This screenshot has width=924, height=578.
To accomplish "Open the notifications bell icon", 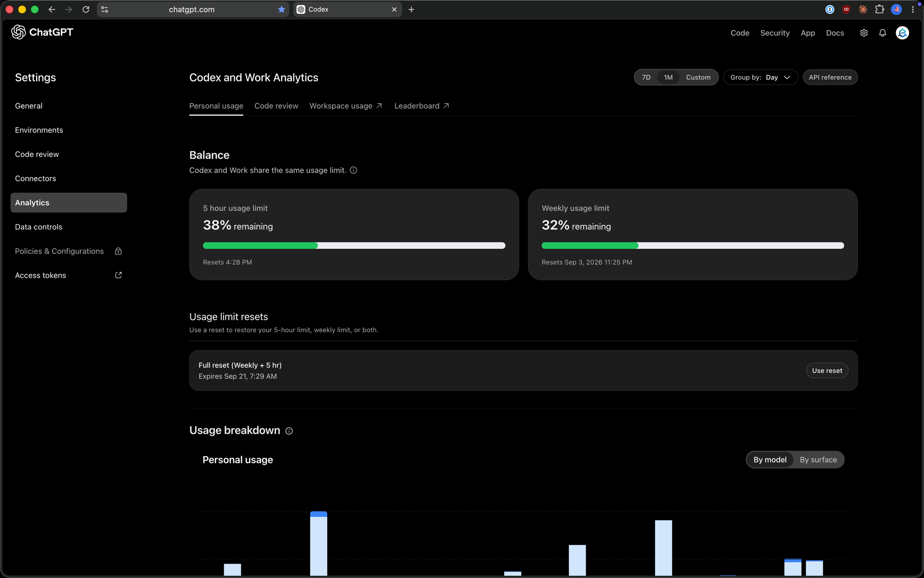I will 882,33.
